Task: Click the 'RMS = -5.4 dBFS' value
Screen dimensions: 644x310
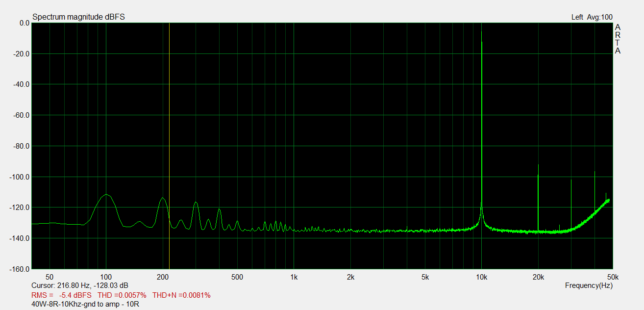Action: click(61, 295)
